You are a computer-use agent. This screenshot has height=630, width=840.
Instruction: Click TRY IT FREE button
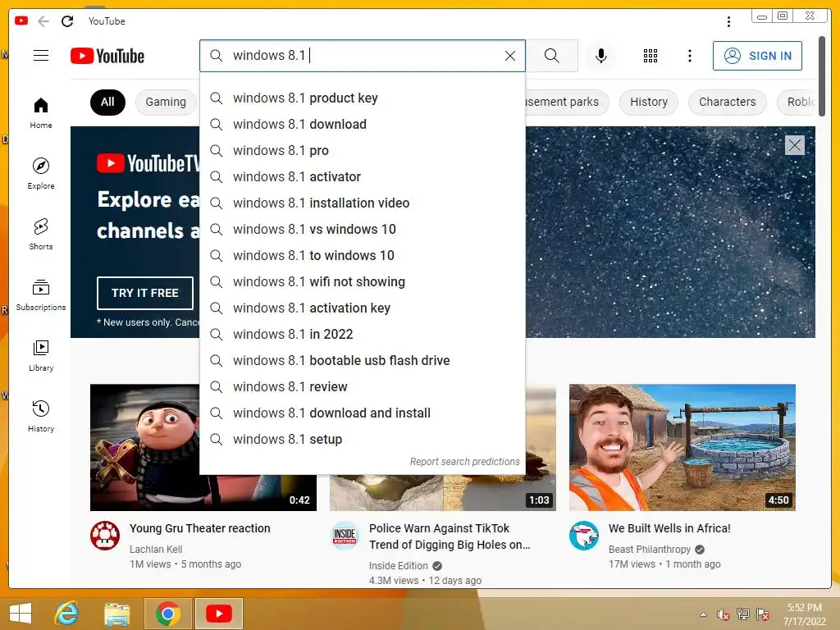point(145,293)
